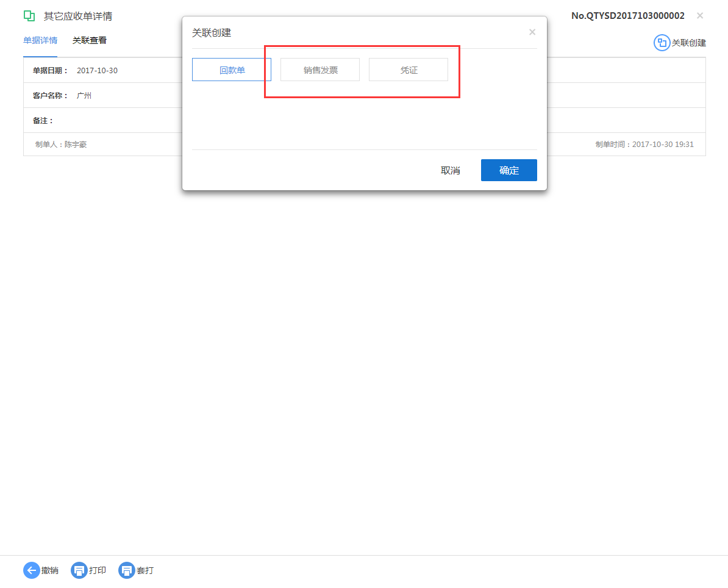Click the 单据日期 label

[50, 71]
